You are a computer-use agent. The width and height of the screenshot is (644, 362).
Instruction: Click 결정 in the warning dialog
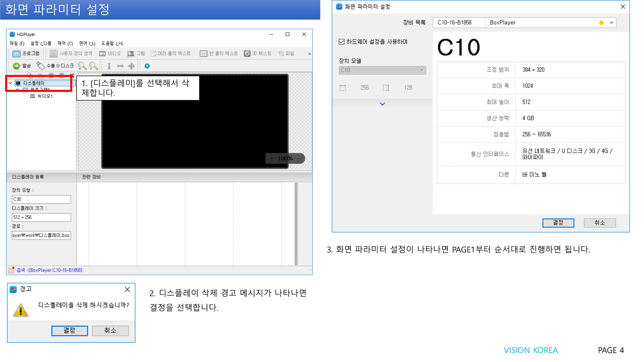pos(70,330)
